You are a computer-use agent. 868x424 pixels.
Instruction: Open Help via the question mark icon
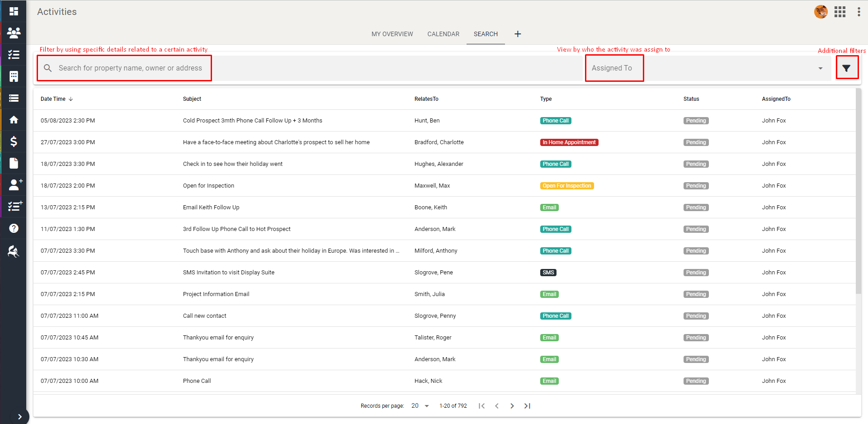coord(14,228)
